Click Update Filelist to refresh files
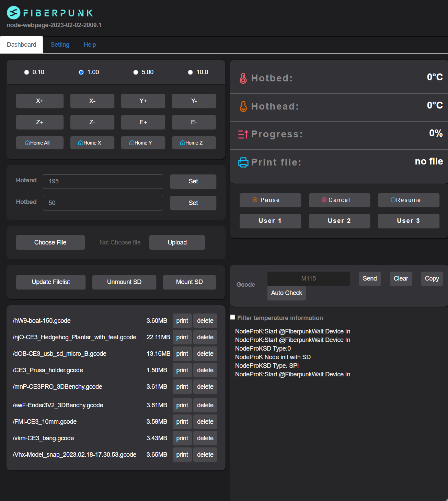The height and width of the screenshot is (501, 448). click(x=50, y=282)
